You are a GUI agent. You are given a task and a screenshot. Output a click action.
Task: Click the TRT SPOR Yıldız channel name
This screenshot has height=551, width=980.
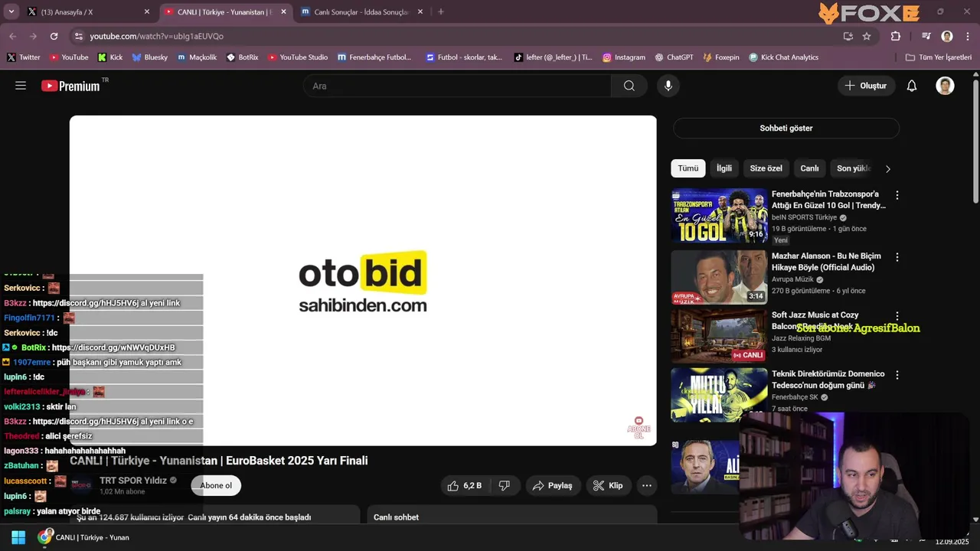point(132,480)
